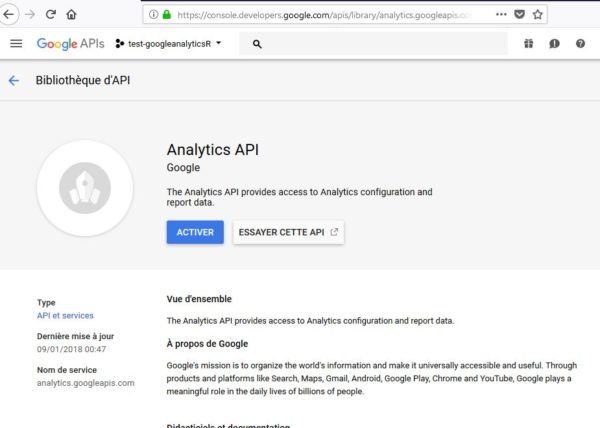This screenshot has height=428, width=600.
Task: Click ESSAYER CETTE API button
Action: [x=289, y=232]
